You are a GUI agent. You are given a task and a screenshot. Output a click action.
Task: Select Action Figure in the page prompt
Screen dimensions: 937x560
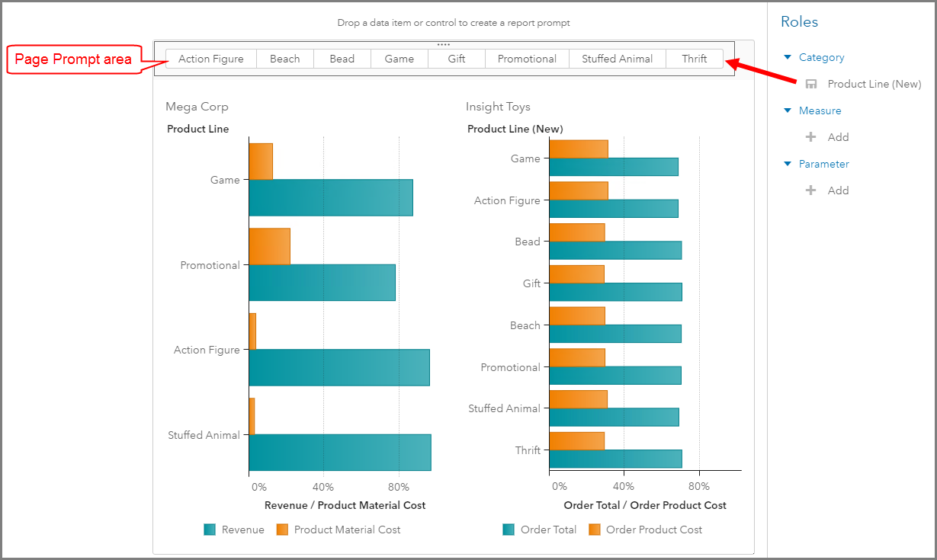[x=211, y=59]
